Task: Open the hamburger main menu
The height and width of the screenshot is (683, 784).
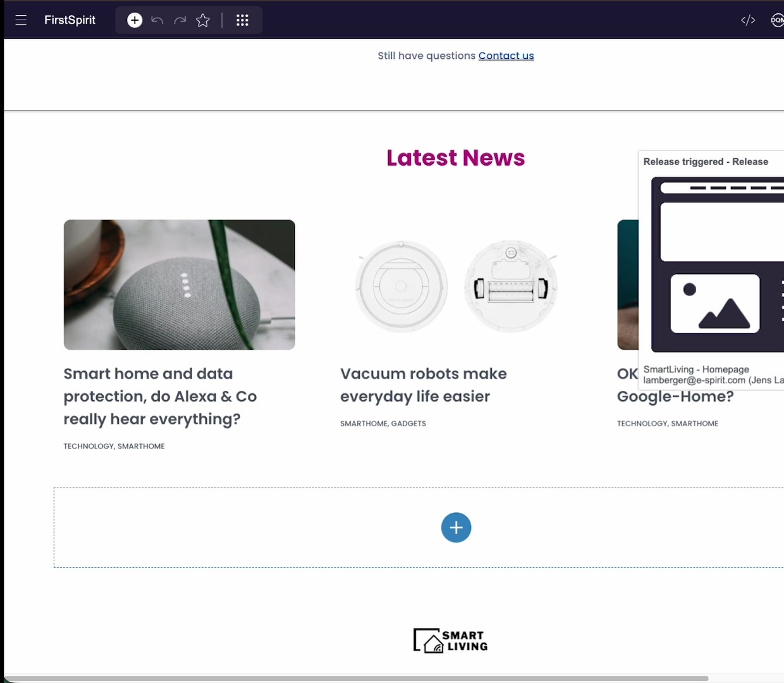Action: point(21,20)
